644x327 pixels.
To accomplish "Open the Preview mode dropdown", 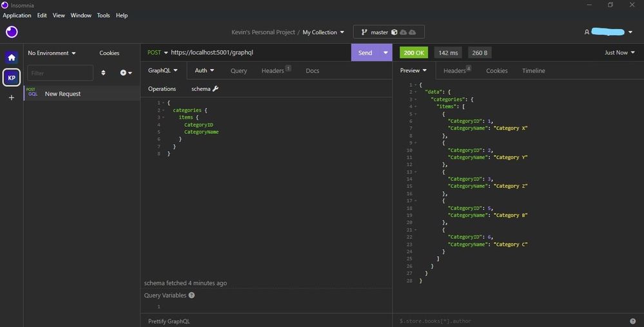I will pyautogui.click(x=413, y=70).
